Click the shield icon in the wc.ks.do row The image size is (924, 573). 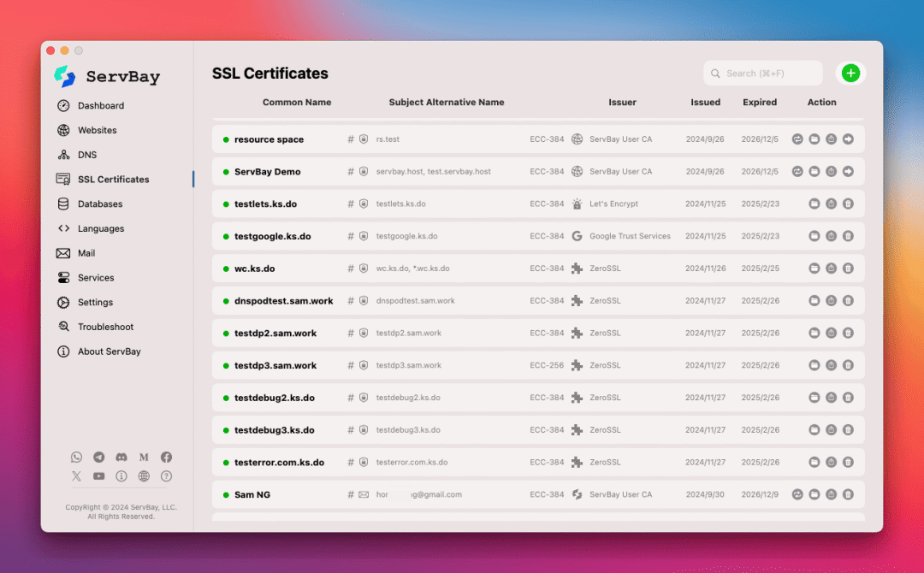[x=364, y=269]
